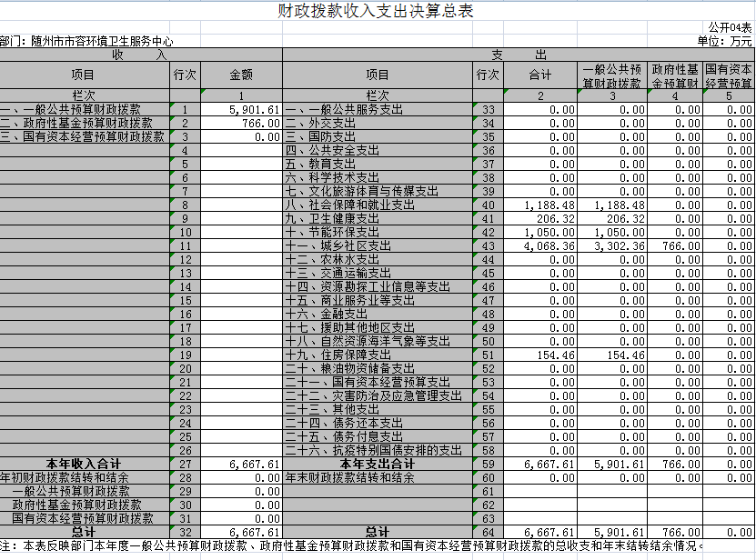Click the 二十五、债务付息支出 cell
756x560 pixels.
[x=378, y=437]
